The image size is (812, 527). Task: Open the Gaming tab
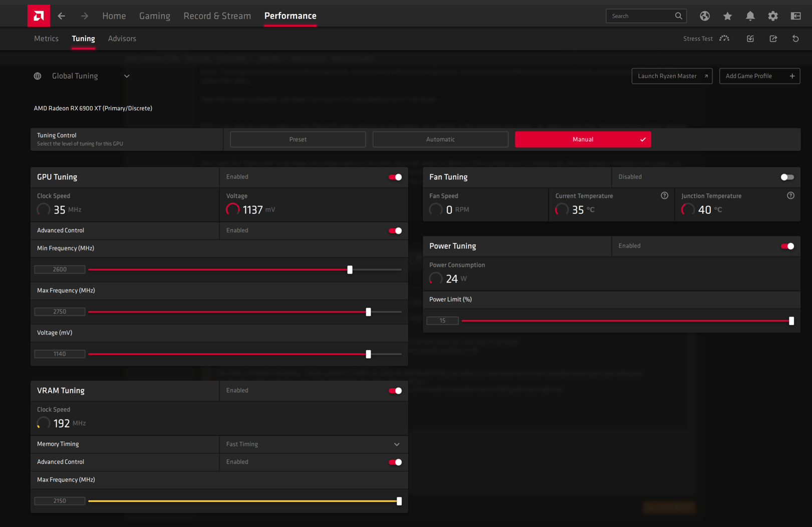(x=155, y=16)
